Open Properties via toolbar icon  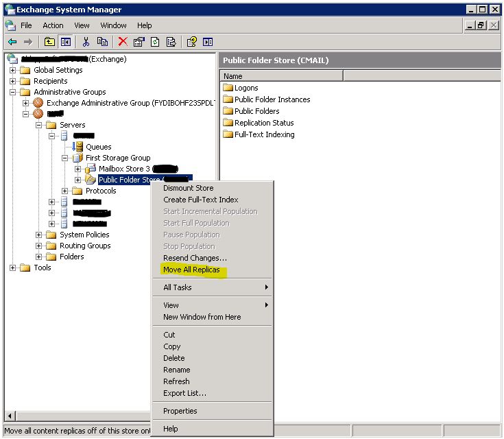[x=139, y=42]
